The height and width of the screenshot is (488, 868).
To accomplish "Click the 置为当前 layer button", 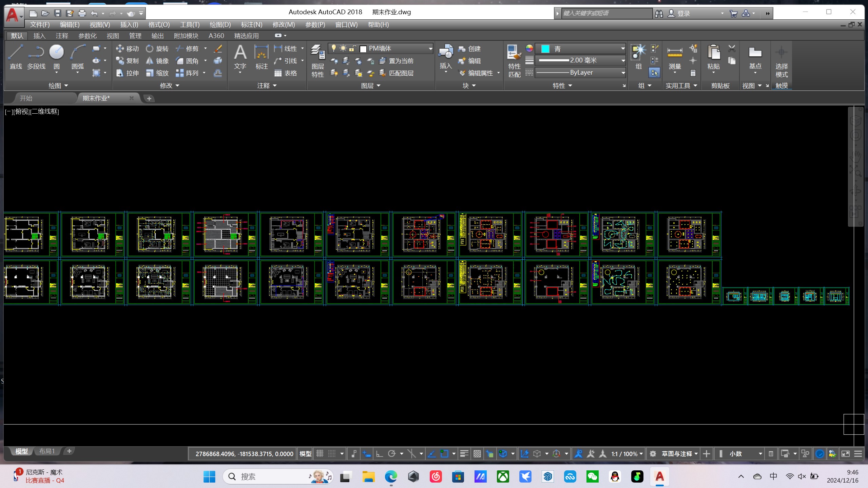I will [397, 61].
